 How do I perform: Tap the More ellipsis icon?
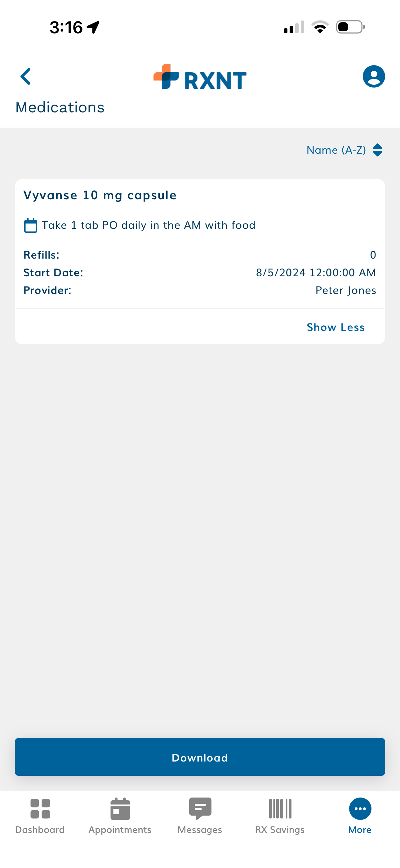360,808
